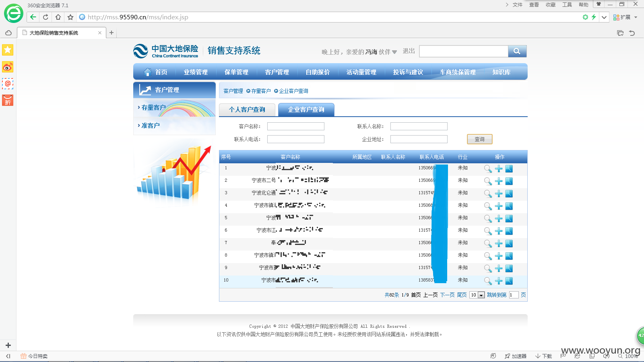The height and width of the screenshot is (362, 644).
Task: Click the top site search input box
Action: coord(464,51)
